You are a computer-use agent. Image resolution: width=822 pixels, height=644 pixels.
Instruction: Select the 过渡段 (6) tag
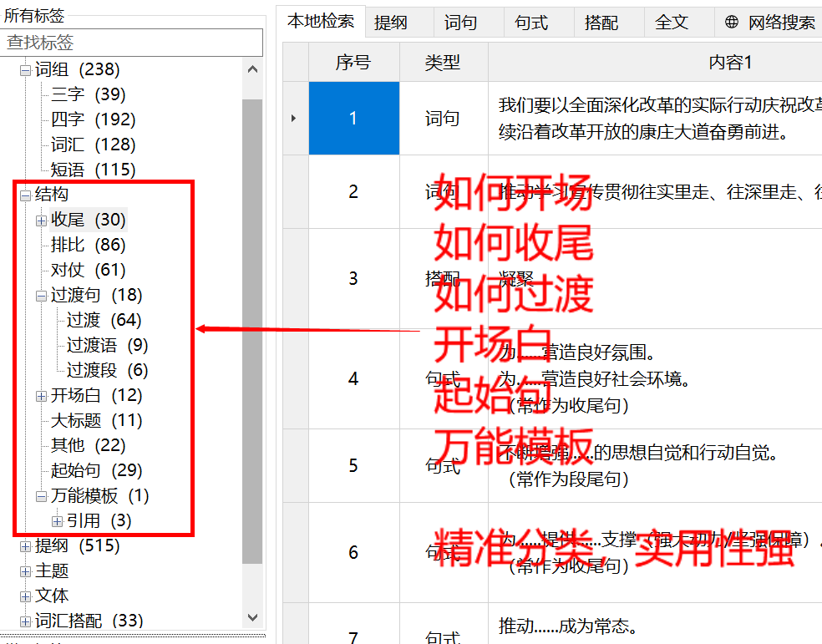[x=108, y=371]
